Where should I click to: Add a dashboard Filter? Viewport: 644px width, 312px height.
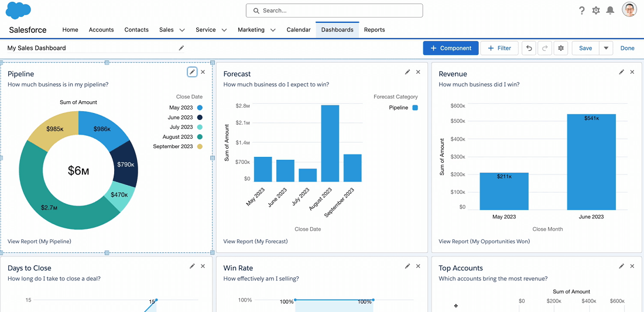pos(499,48)
